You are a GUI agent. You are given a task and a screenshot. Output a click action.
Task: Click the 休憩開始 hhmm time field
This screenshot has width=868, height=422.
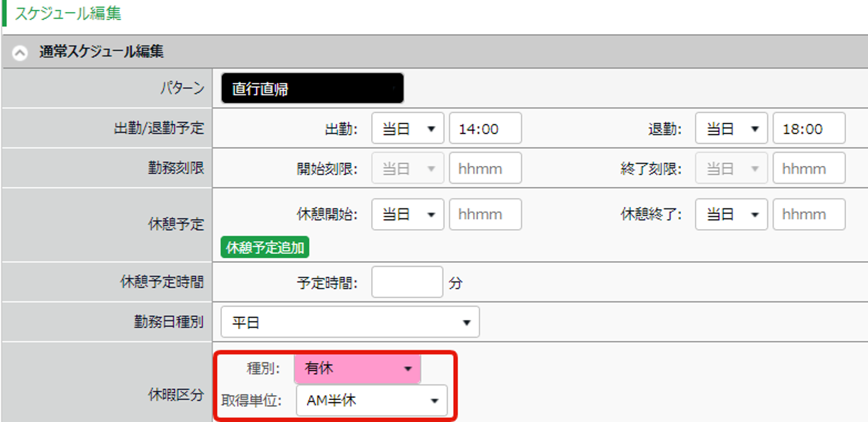tap(485, 214)
